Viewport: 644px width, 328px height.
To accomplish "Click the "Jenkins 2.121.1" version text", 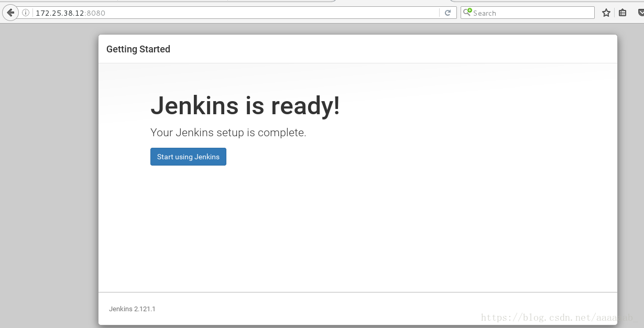I will pyautogui.click(x=132, y=309).
